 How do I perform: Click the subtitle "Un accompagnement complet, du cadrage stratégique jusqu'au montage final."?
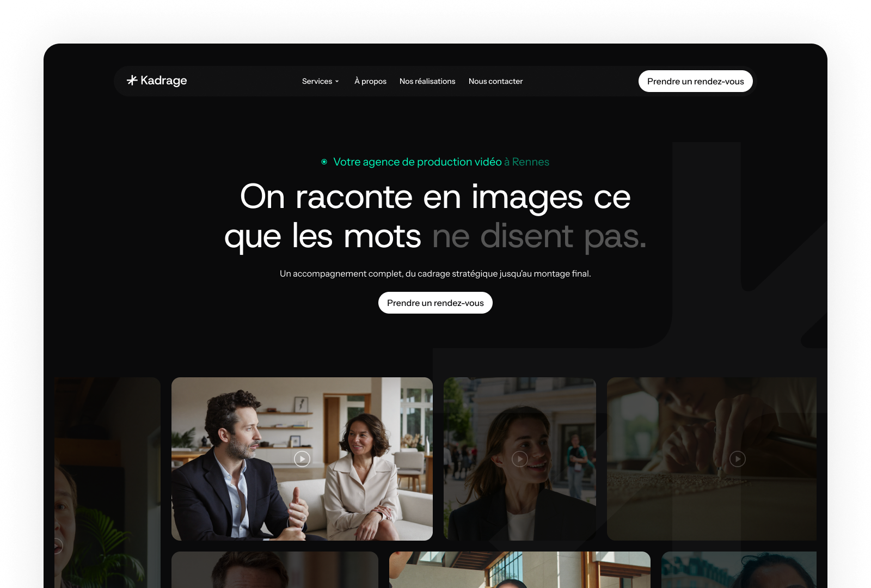click(x=436, y=273)
